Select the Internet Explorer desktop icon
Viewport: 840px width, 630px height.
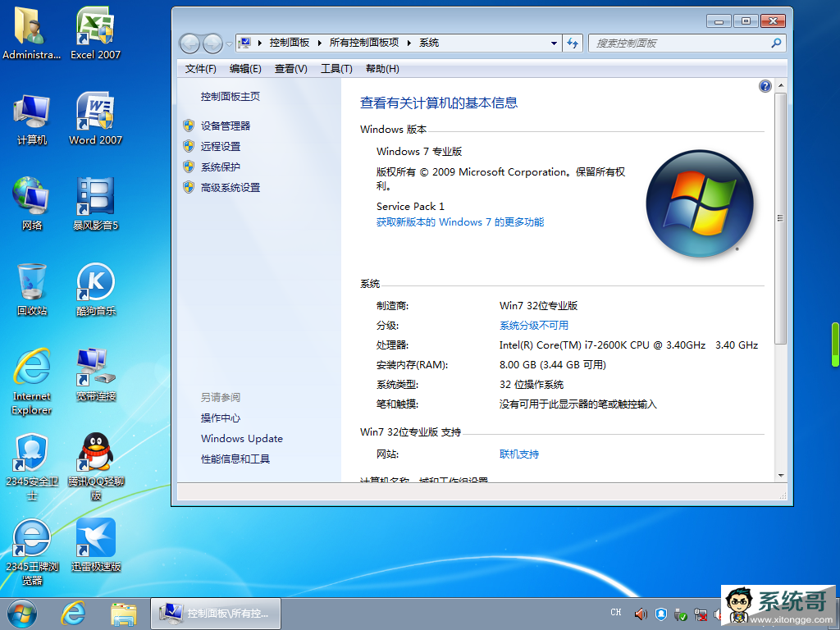[x=32, y=381]
